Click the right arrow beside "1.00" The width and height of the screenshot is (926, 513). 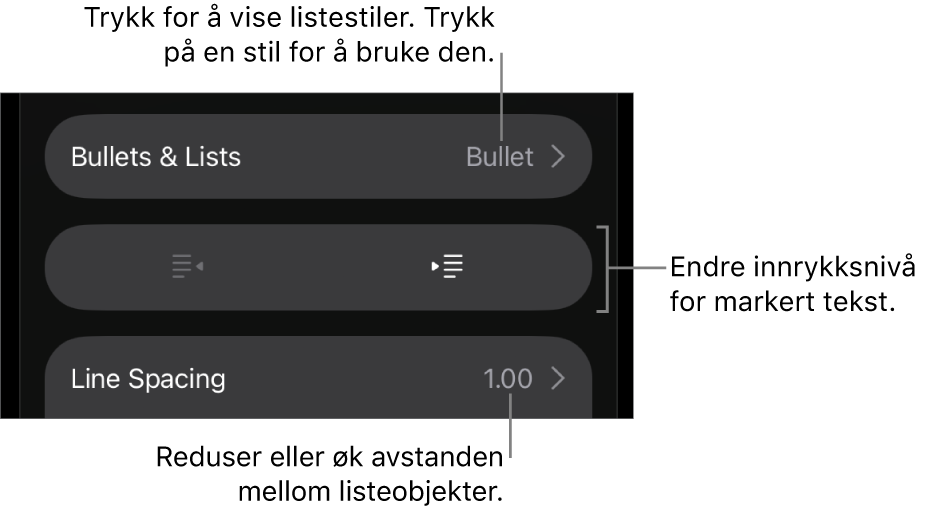point(558,379)
